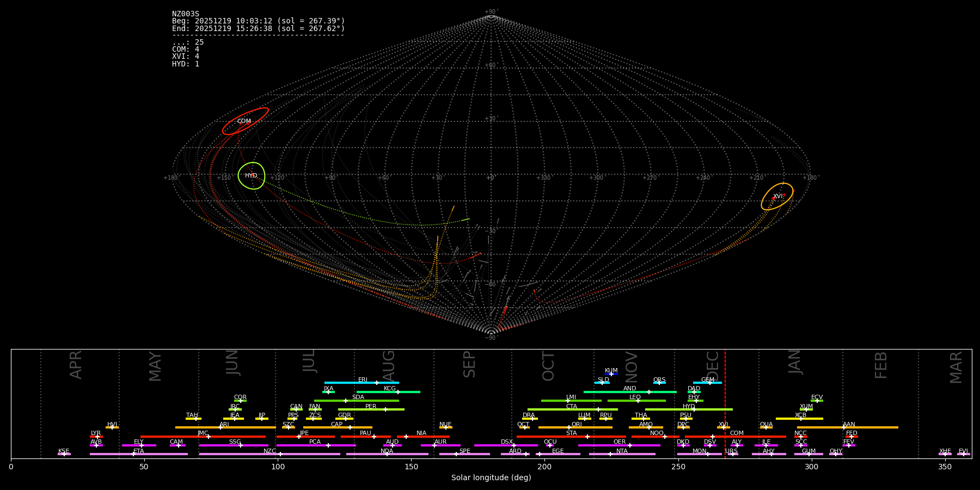Select the ETA shower bar

(138, 454)
